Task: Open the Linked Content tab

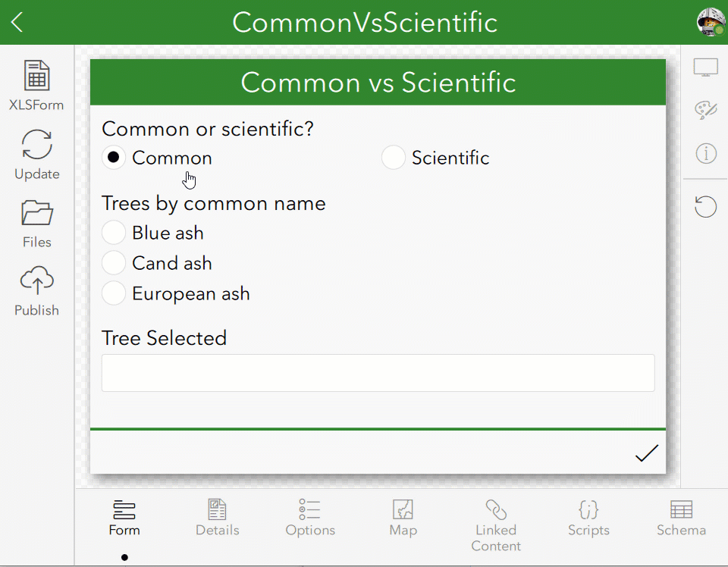Action: [x=496, y=525]
